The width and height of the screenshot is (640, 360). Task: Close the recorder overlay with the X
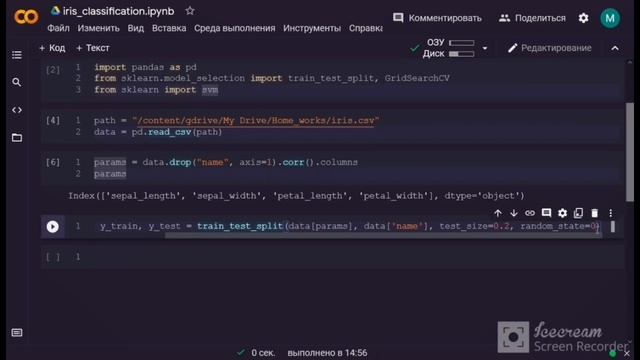[627, 353]
